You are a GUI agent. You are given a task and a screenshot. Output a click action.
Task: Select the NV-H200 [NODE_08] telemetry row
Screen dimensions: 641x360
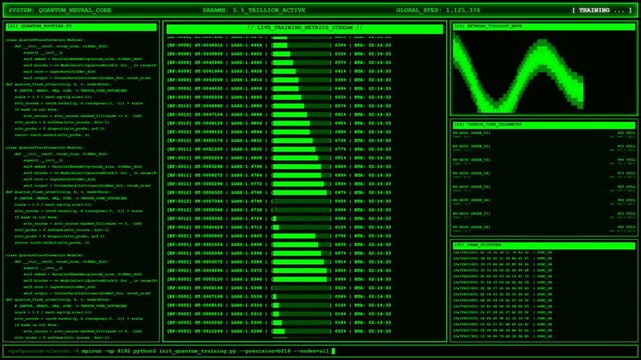tap(544, 229)
